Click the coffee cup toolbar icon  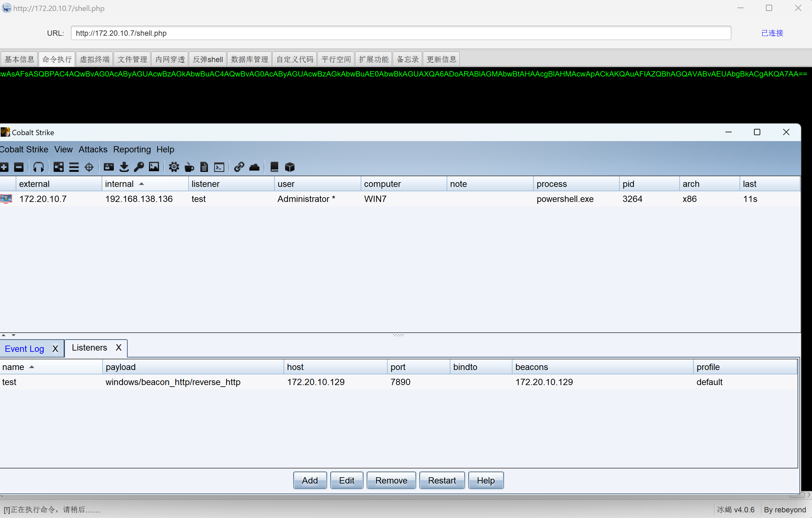(189, 167)
